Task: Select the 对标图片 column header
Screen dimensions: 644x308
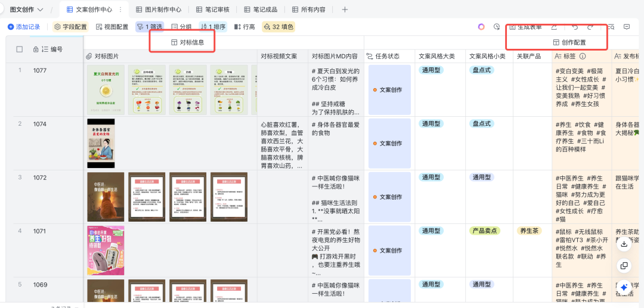Action: click(x=171, y=56)
